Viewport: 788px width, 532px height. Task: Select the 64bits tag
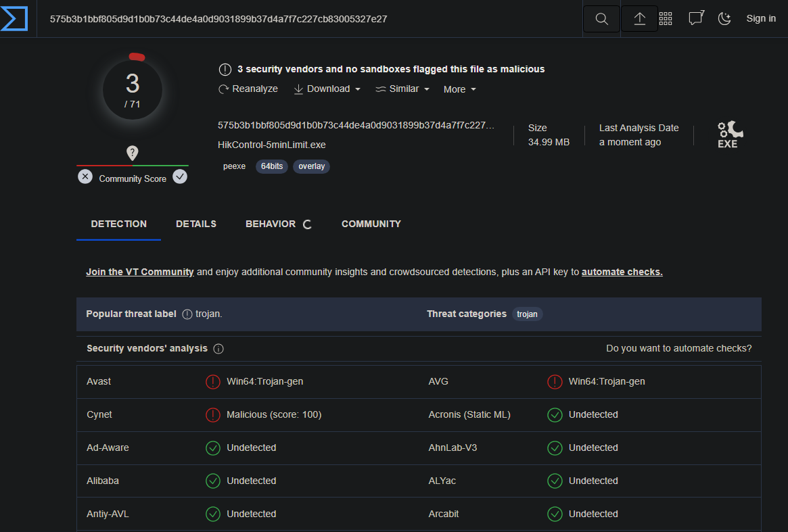(272, 166)
